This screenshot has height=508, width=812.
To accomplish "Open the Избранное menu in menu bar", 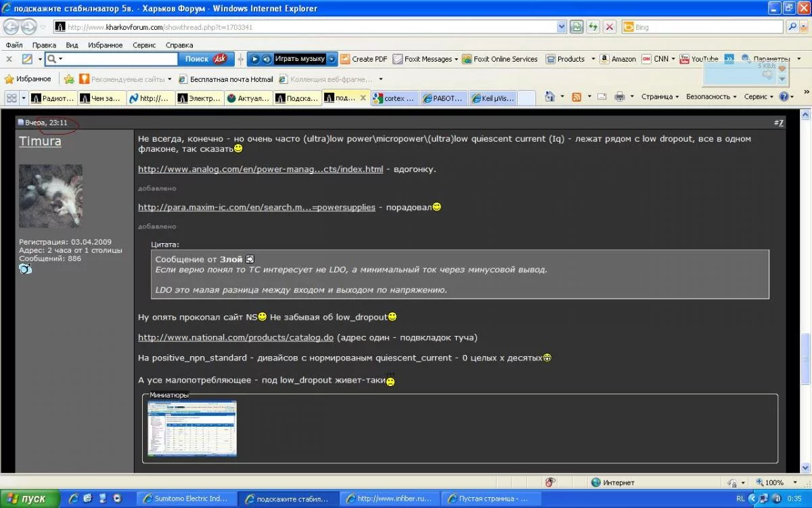I will point(105,45).
